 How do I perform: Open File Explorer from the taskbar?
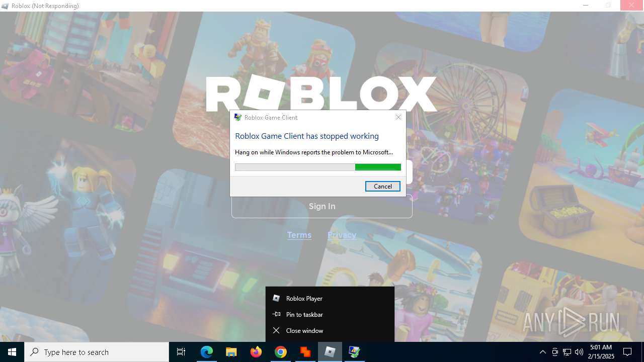coord(231,352)
